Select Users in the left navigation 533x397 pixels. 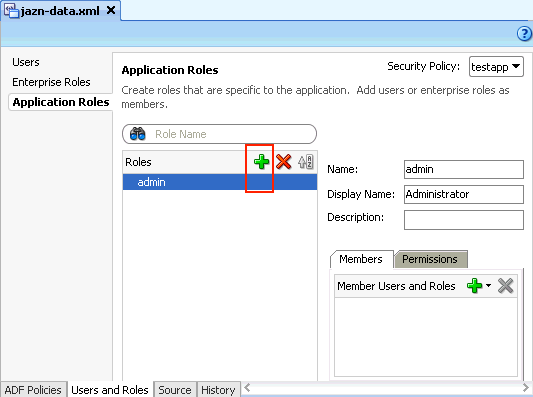(x=26, y=62)
